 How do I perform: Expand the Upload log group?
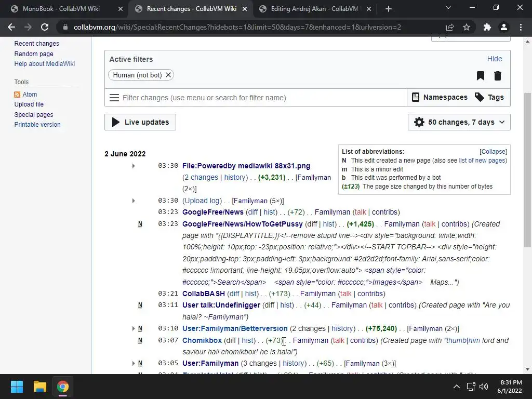pos(134,201)
